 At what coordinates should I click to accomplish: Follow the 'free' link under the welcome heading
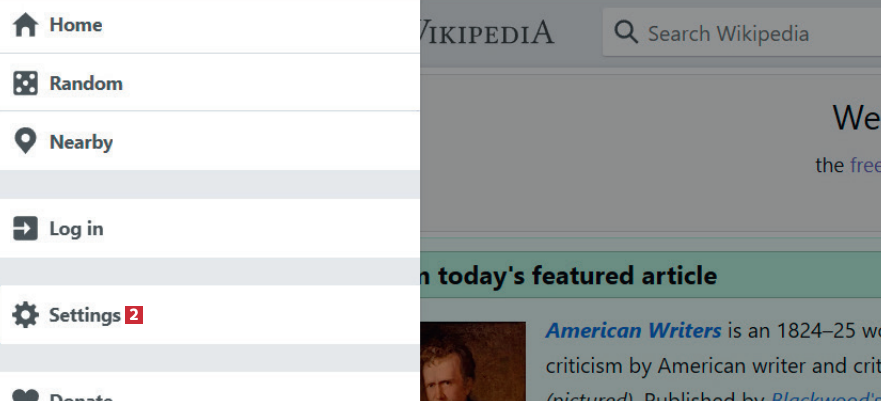864,165
